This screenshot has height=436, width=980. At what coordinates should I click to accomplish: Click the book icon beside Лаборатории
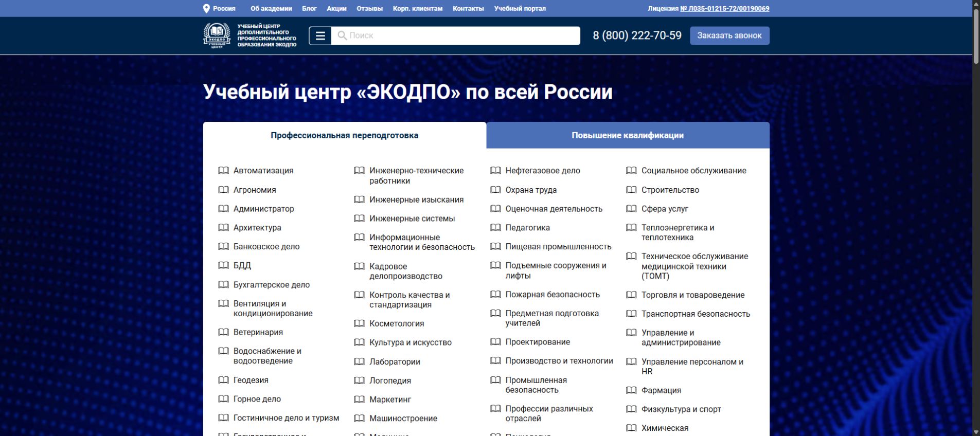pos(359,361)
